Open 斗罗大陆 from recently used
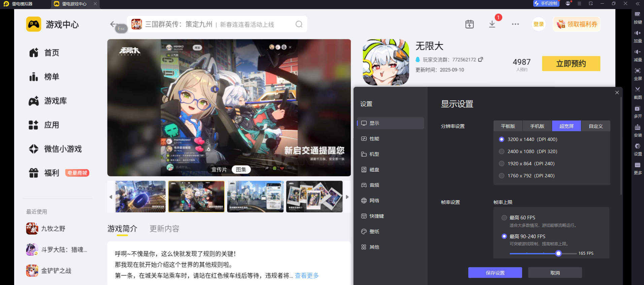 coord(57,250)
